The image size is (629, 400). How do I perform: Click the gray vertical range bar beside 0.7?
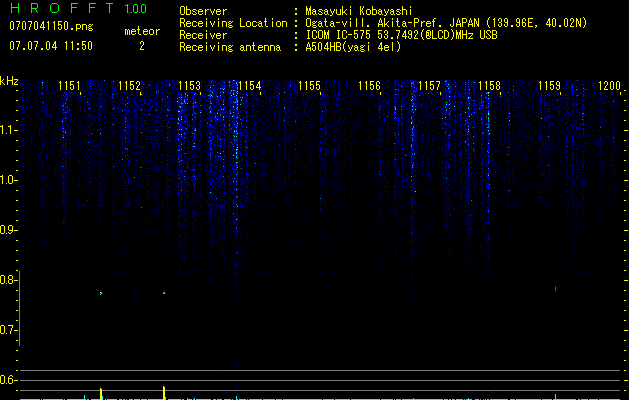click(x=20, y=308)
